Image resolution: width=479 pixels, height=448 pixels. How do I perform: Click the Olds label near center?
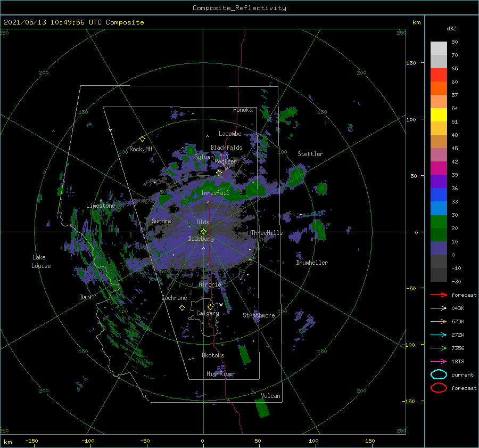[x=203, y=222]
